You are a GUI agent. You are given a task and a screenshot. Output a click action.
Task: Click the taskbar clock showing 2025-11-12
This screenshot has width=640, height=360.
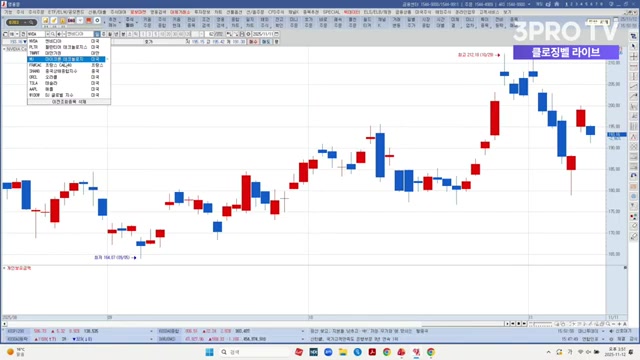point(615,352)
